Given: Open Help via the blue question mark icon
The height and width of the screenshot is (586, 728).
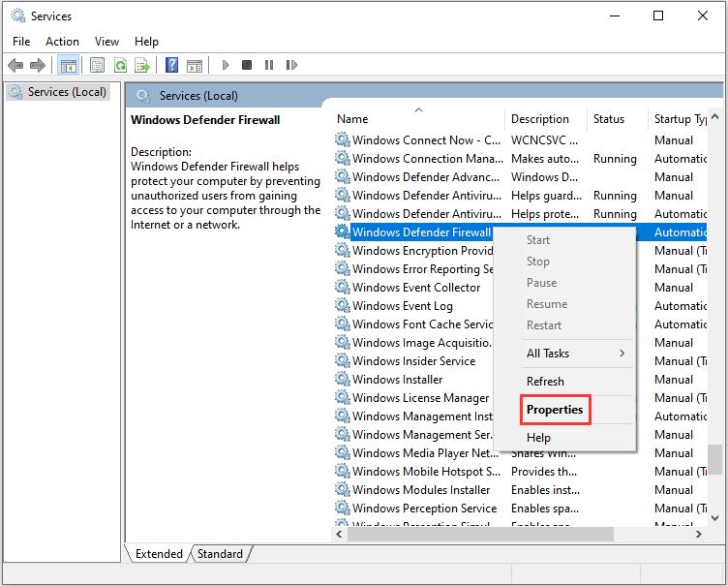Looking at the screenshot, I should 171,65.
